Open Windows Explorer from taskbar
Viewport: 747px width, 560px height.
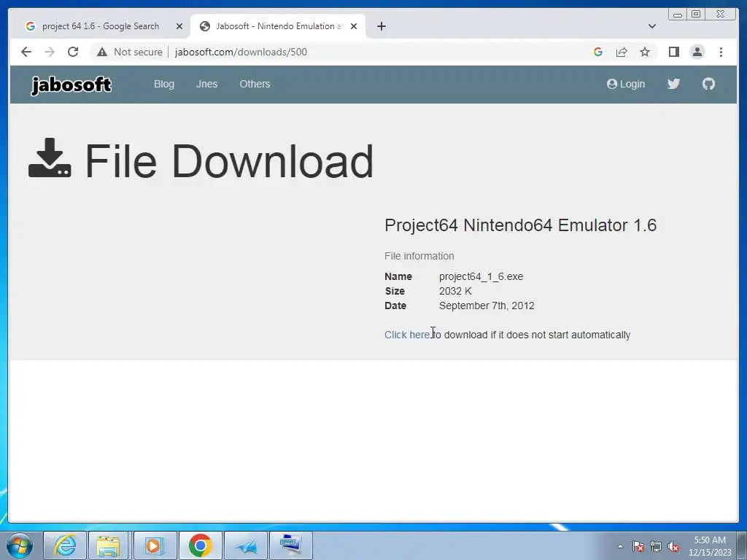point(108,545)
